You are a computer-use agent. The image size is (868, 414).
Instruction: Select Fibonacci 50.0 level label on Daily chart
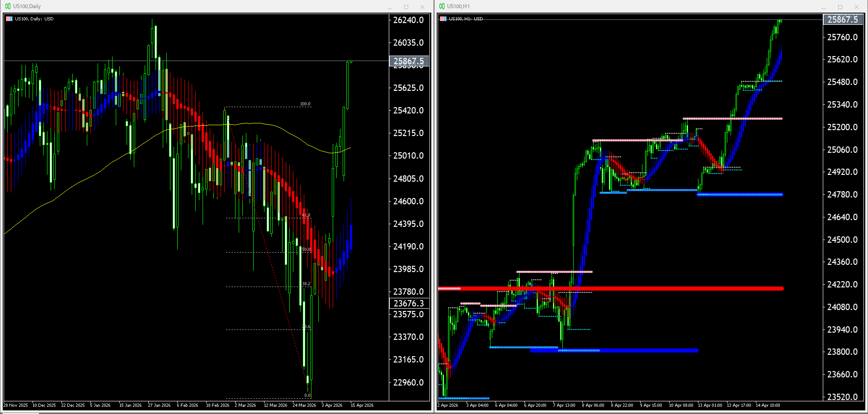pyautogui.click(x=306, y=249)
